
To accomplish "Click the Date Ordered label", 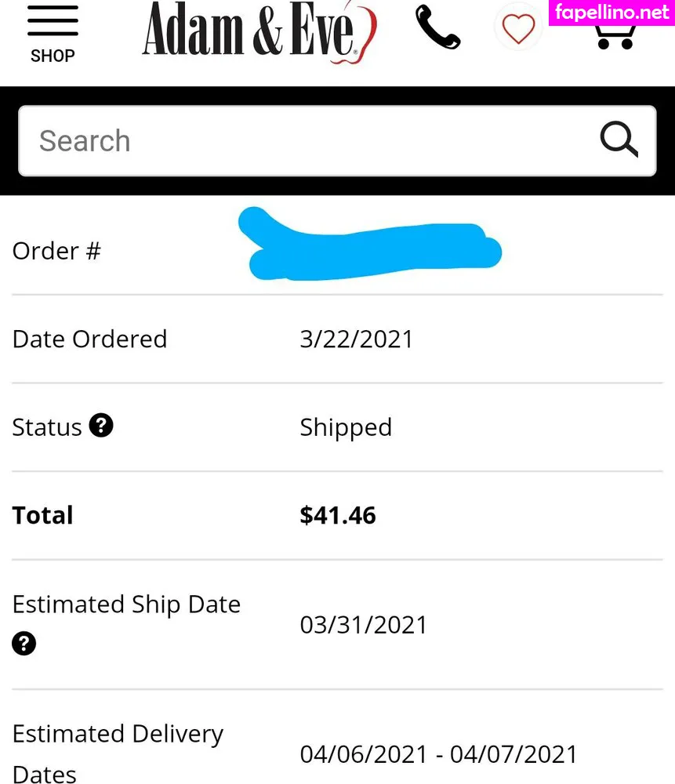I will (89, 339).
